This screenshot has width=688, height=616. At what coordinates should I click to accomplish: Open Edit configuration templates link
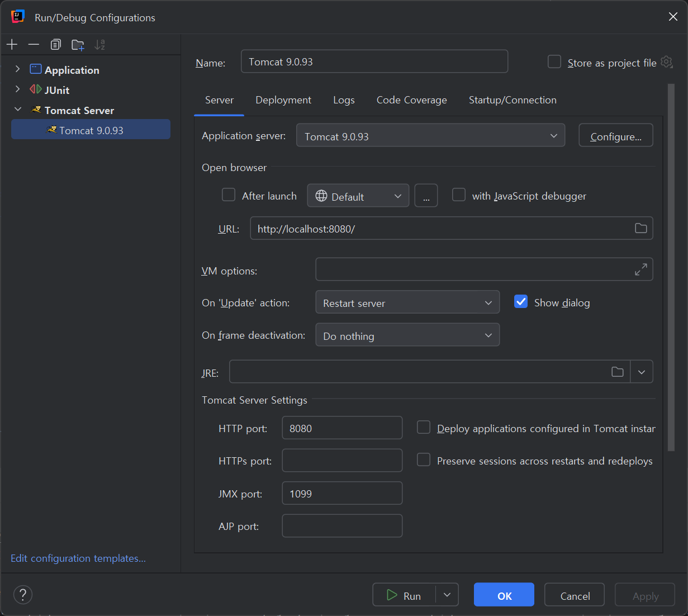(78, 558)
